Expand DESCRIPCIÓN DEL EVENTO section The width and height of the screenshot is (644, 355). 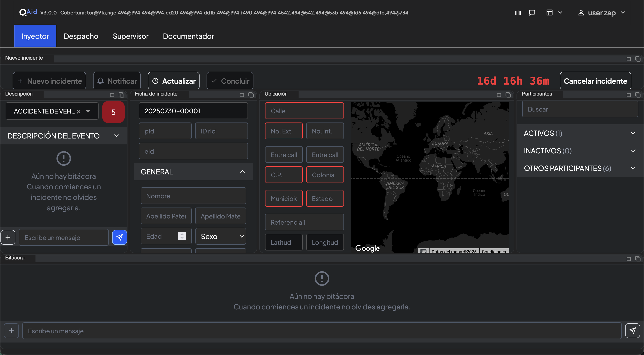(x=64, y=136)
